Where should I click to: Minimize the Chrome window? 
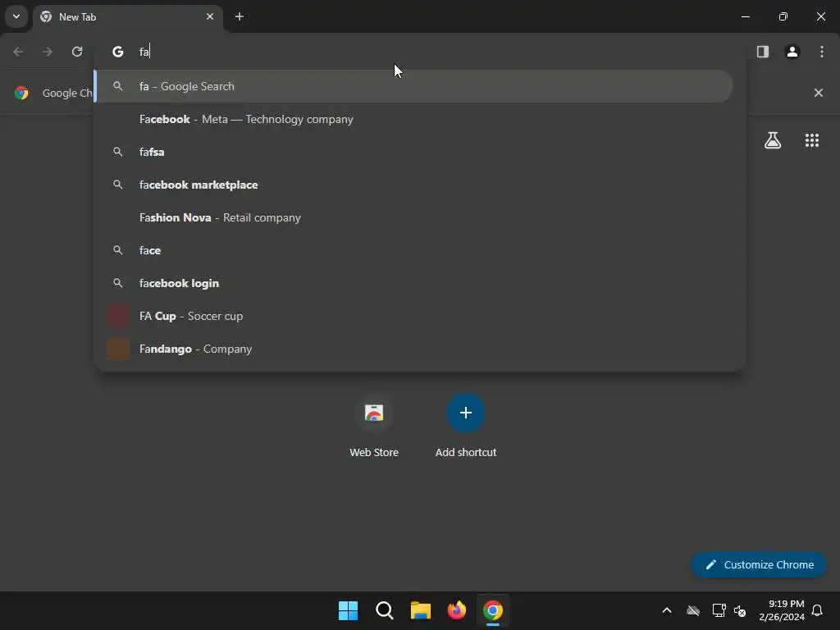click(x=745, y=16)
